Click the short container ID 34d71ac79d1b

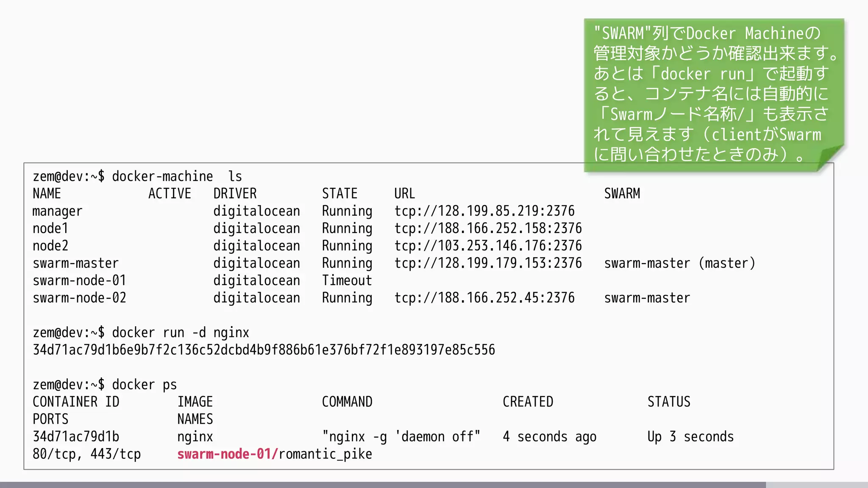pos(76,436)
